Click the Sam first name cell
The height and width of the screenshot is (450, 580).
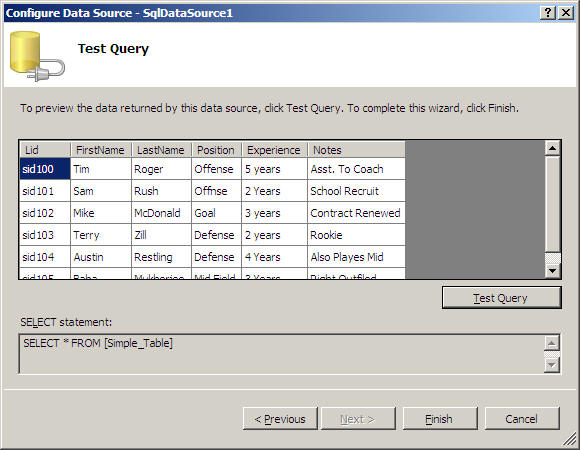[x=101, y=191]
